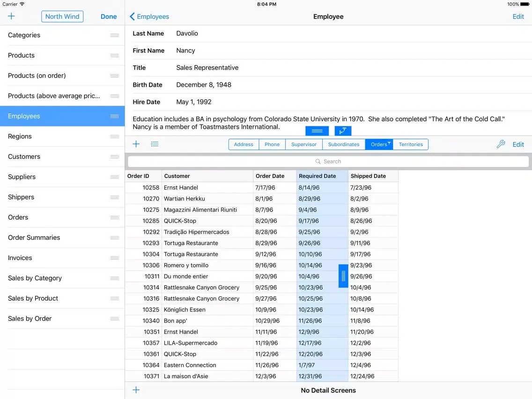Click the Search field above the orders table
This screenshot has height=399, width=532.
click(x=328, y=162)
